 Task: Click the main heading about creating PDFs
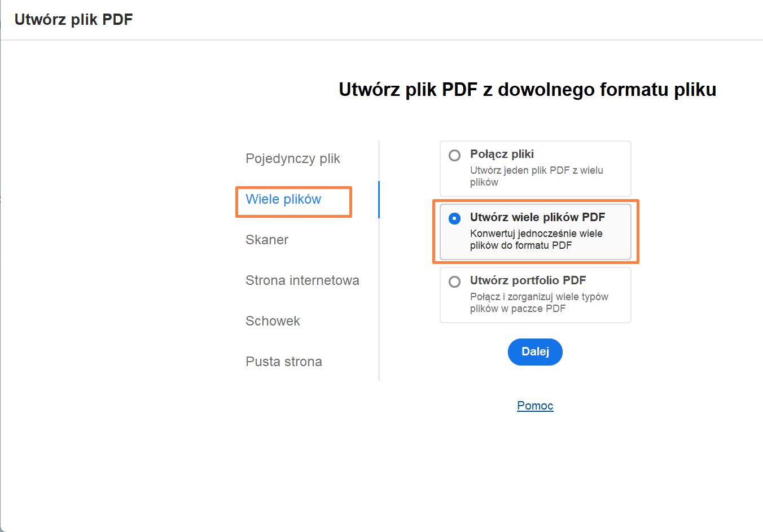527,90
